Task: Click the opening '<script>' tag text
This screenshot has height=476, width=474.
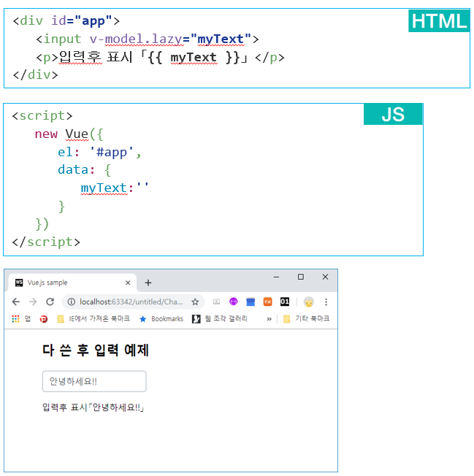Action: point(42,115)
